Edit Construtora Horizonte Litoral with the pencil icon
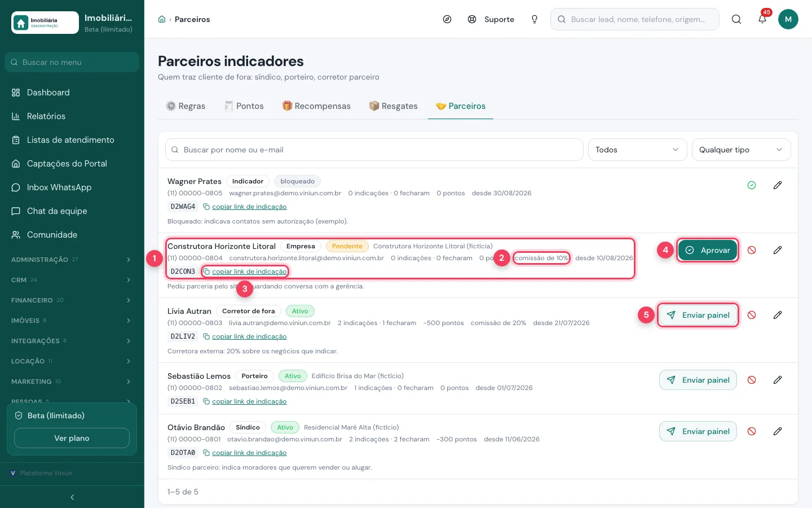 click(778, 250)
